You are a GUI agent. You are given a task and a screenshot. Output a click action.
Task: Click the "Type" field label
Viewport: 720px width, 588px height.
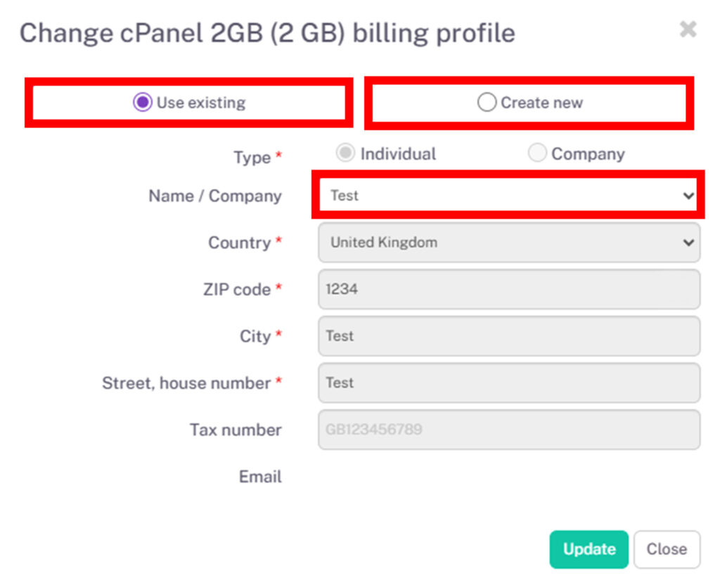coord(251,158)
